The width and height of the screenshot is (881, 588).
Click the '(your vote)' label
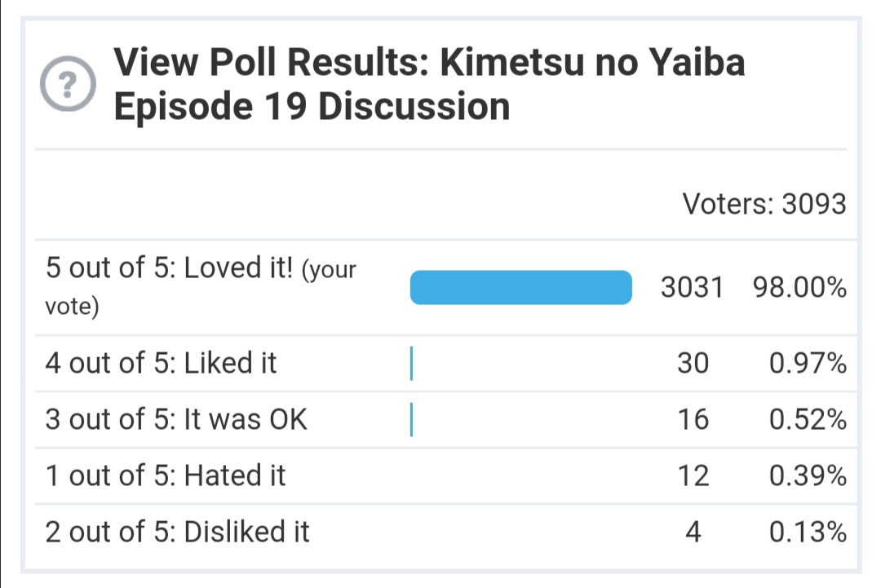(x=330, y=271)
